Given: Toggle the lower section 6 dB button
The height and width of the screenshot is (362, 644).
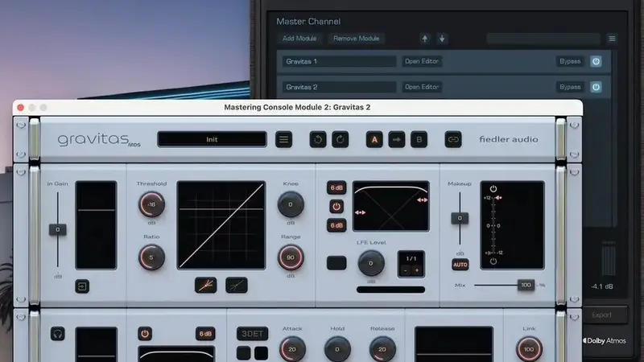Looking at the screenshot, I should 205,334.
